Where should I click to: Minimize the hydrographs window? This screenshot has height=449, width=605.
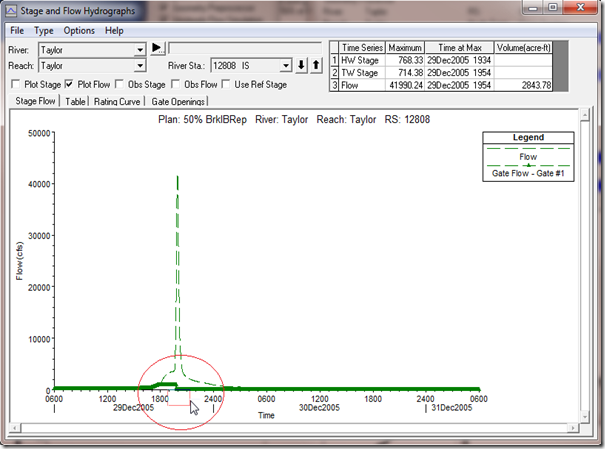534,8
